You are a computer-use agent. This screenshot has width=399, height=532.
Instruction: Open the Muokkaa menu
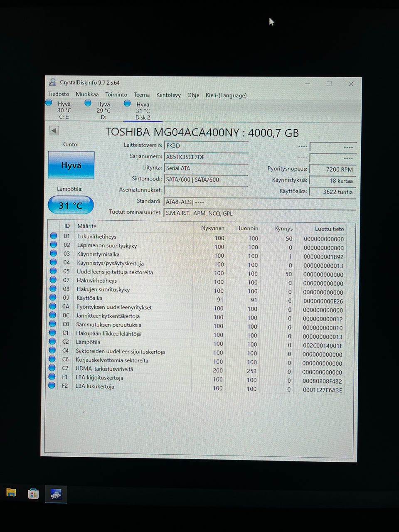pos(87,94)
